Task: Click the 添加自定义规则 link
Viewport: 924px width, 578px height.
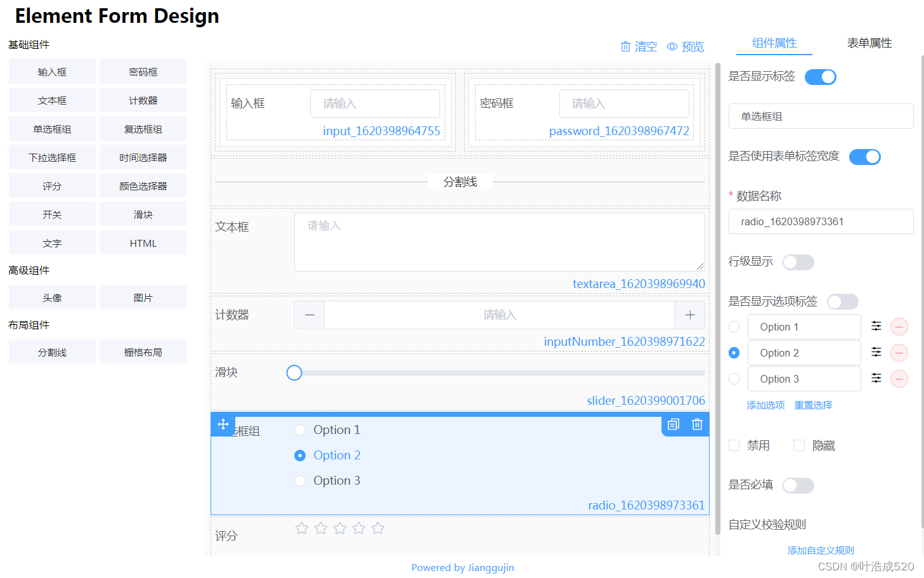Action: [821, 550]
